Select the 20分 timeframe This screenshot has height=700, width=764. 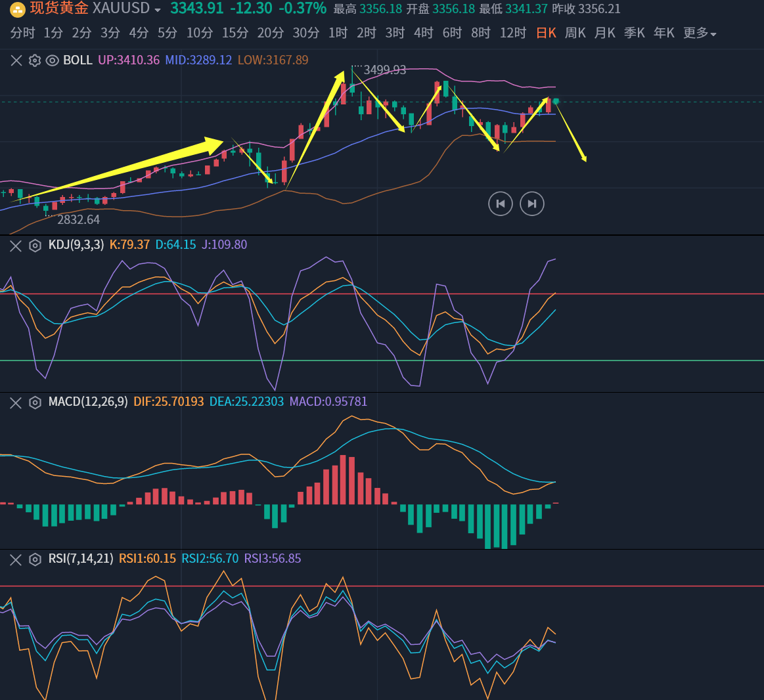tap(271, 33)
